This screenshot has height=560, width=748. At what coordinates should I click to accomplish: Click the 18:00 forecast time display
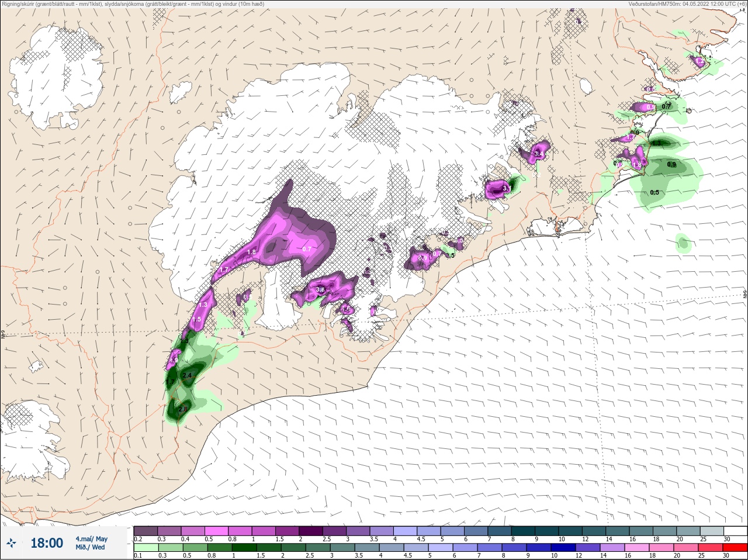pyautogui.click(x=47, y=543)
